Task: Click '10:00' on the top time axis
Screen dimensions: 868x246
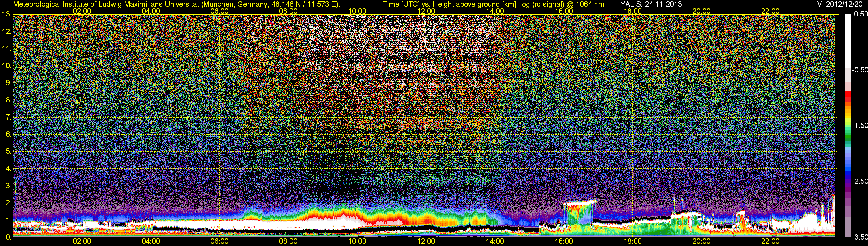Action: coord(357,11)
